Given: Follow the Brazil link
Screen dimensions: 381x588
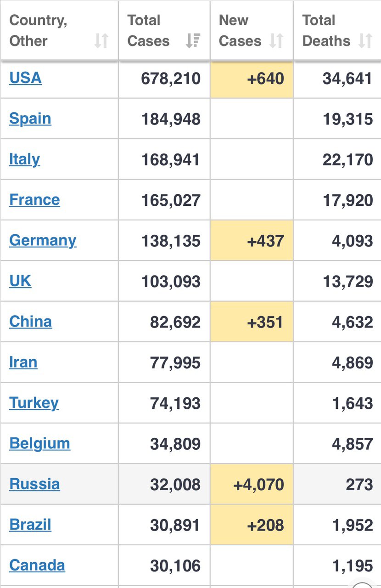Looking at the screenshot, I should pos(30,525).
